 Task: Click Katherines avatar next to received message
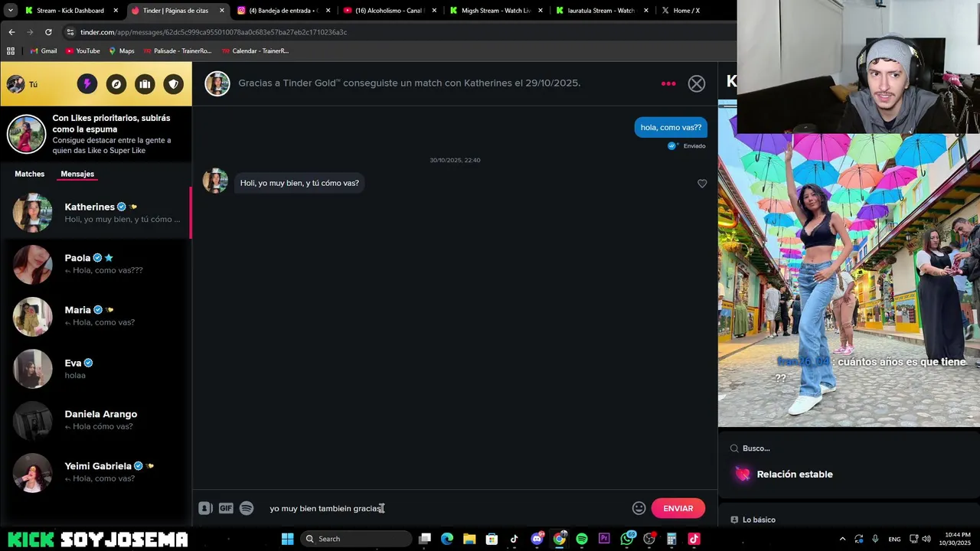point(215,181)
